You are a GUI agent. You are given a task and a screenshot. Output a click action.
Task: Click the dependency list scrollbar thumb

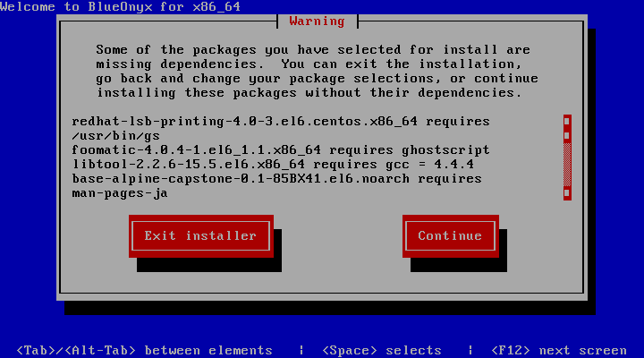pyautogui.click(x=567, y=136)
